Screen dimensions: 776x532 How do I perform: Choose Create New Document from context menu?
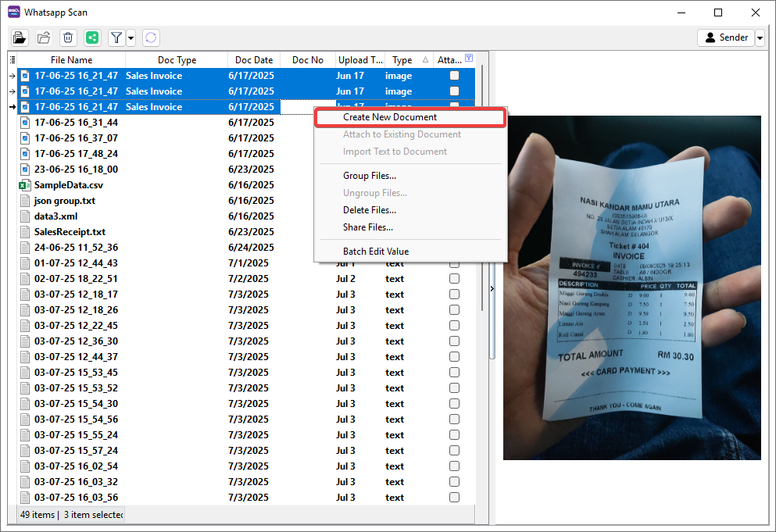(390, 117)
